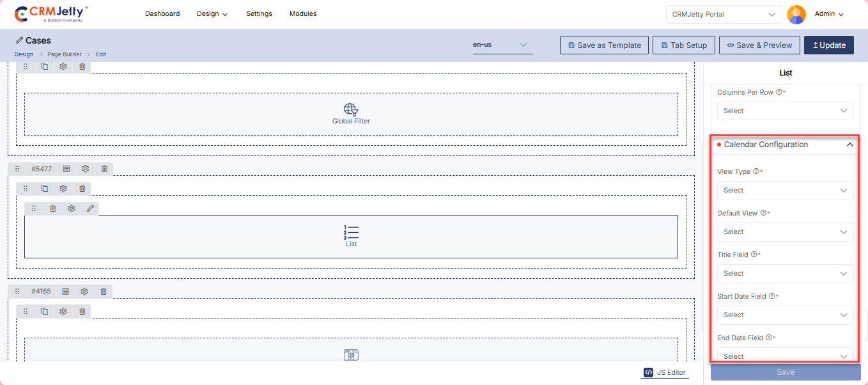Image resolution: width=868 pixels, height=385 pixels.
Task: Open the en-us language dropdown
Action: point(502,45)
